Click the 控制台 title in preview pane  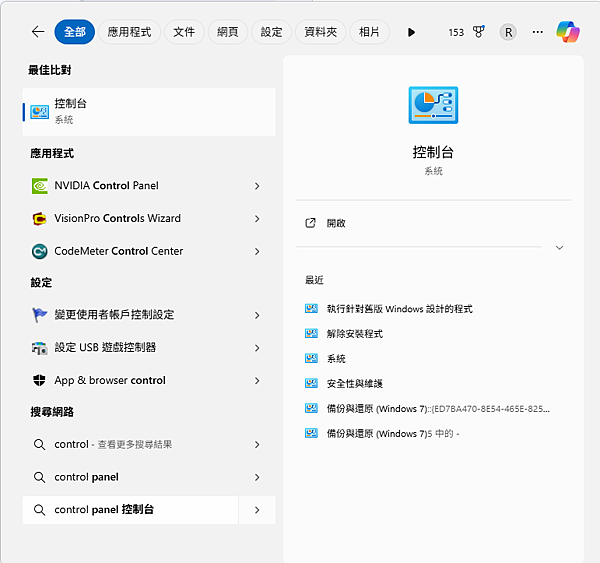point(433,152)
